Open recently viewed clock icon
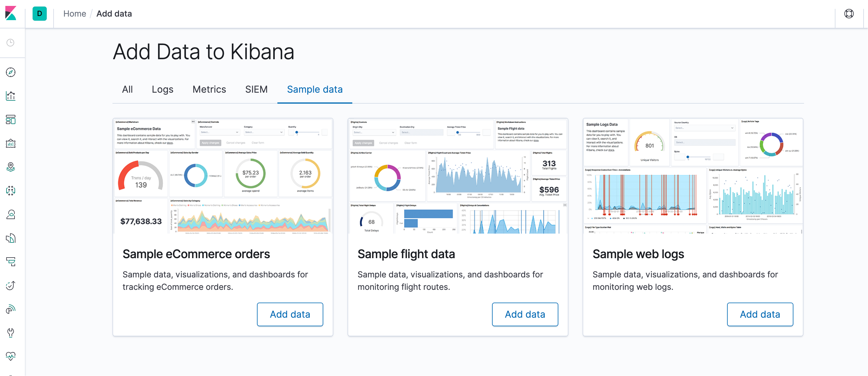Image resolution: width=868 pixels, height=376 pixels. (11, 43)
